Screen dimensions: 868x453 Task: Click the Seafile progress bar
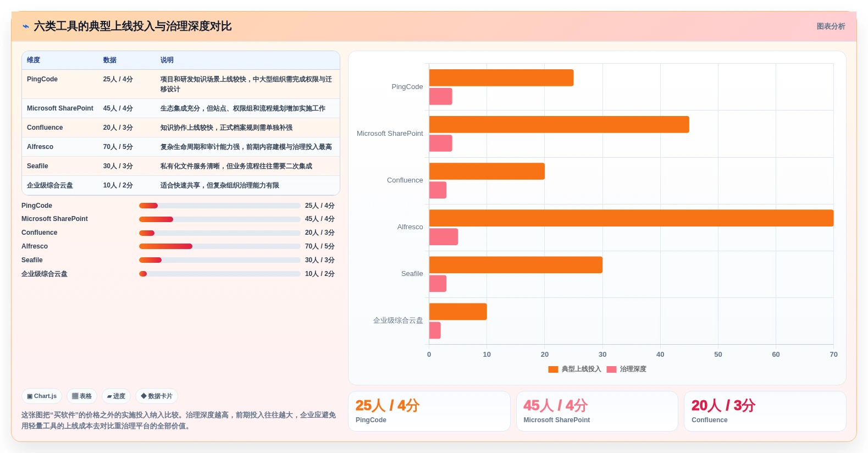(x=219, y=260)
